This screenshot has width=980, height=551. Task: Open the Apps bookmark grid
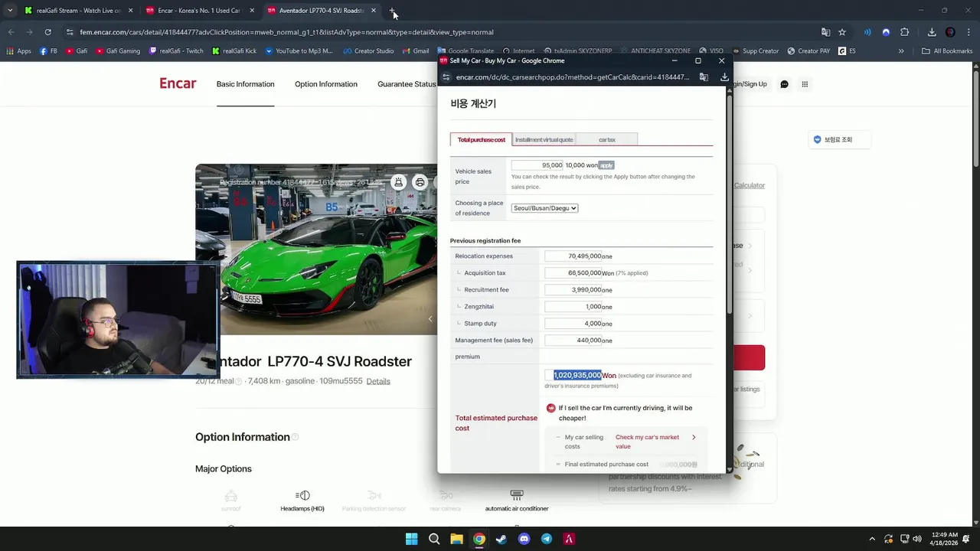click(18, 51)
